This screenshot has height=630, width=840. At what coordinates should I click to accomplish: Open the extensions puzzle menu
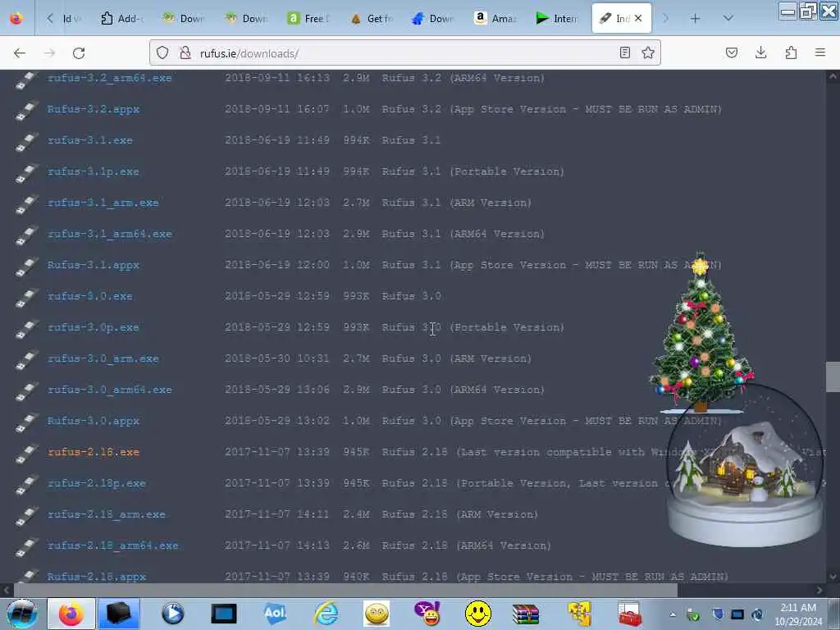pyautogui.click(x=791, y=52)
